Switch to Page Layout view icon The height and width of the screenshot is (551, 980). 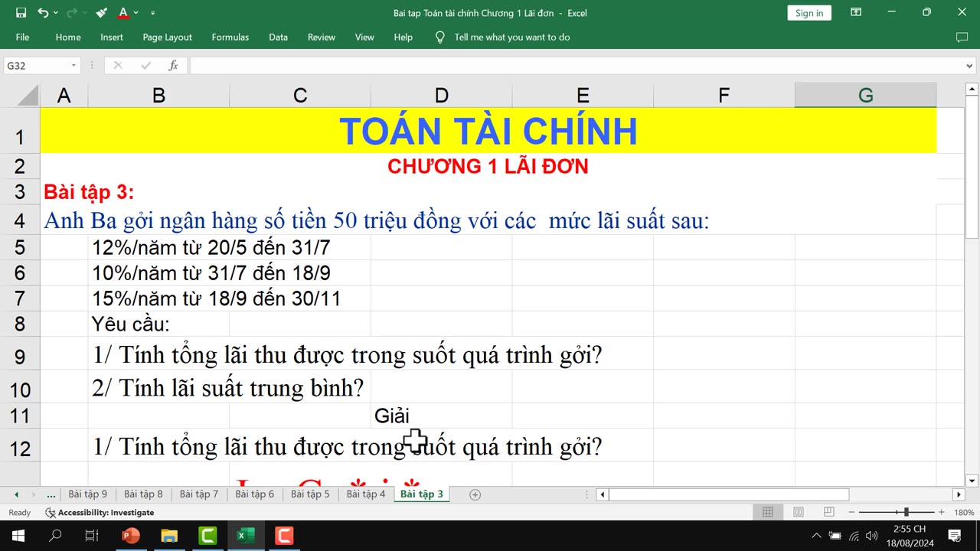[x=799, y=512]
